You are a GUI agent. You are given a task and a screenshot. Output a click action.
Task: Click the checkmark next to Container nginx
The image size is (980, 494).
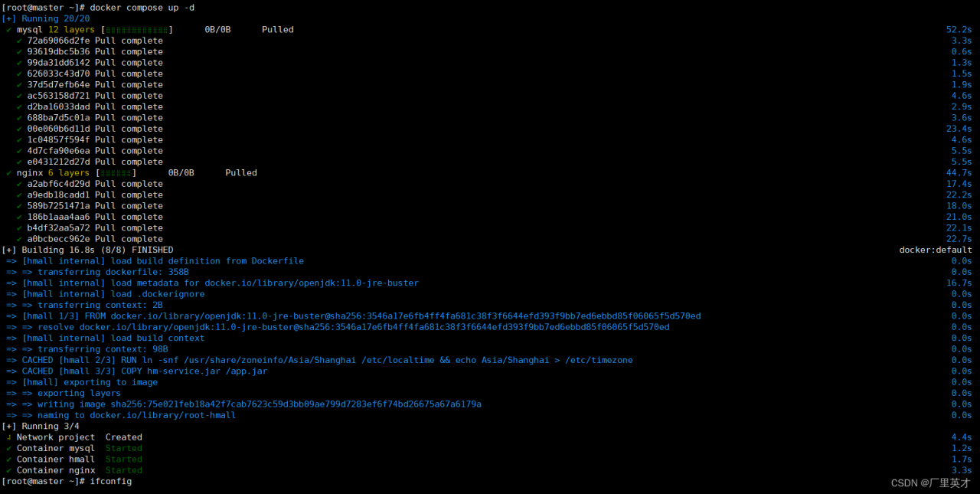click(x=8, y=470)
